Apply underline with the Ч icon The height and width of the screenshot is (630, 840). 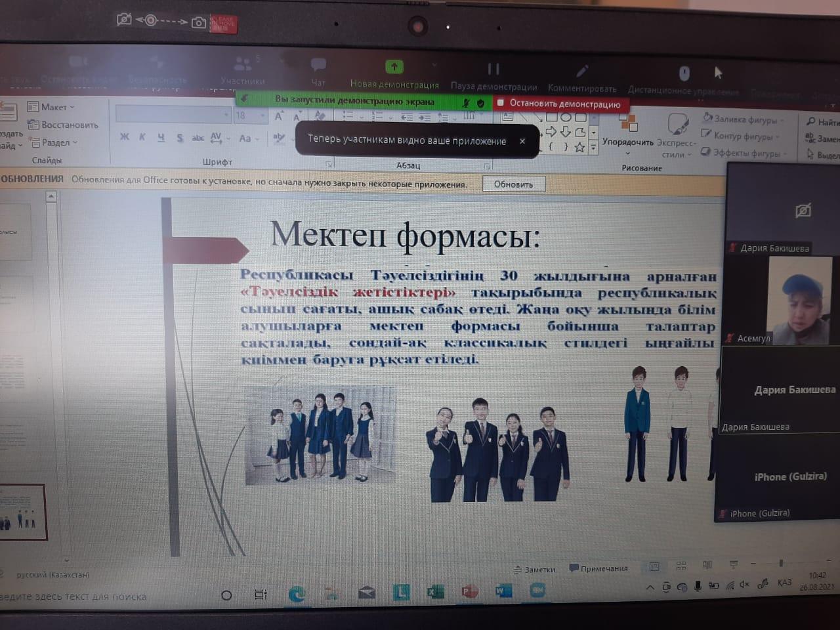(161, 137)
